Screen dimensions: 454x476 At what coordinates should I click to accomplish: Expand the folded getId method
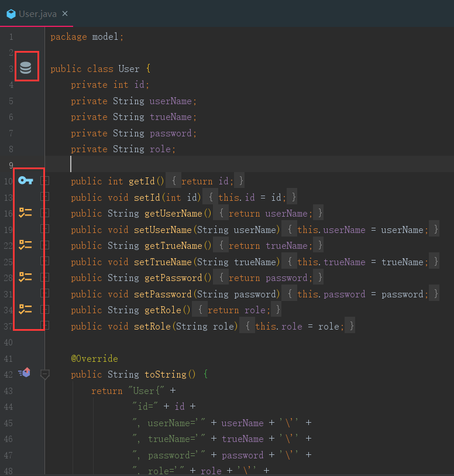(x=45, y=181)
